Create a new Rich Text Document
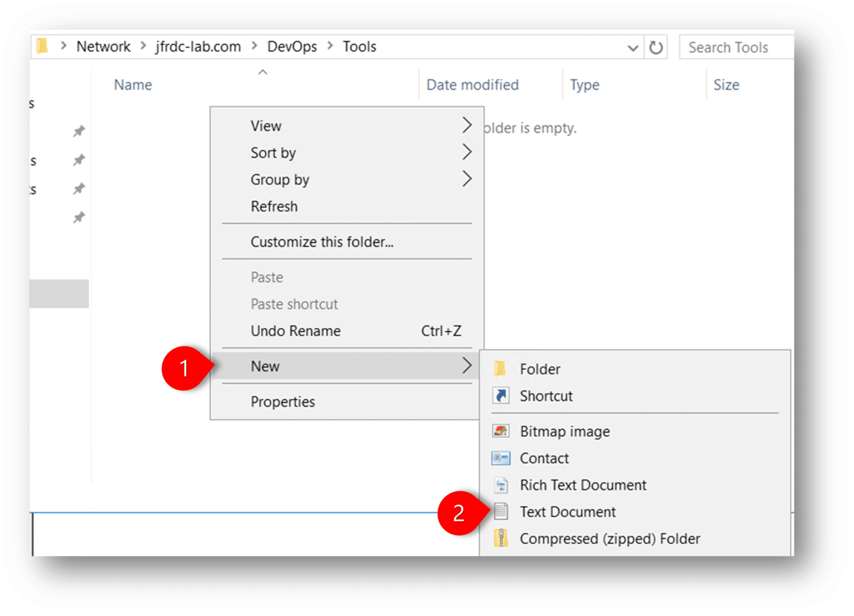 501,485
